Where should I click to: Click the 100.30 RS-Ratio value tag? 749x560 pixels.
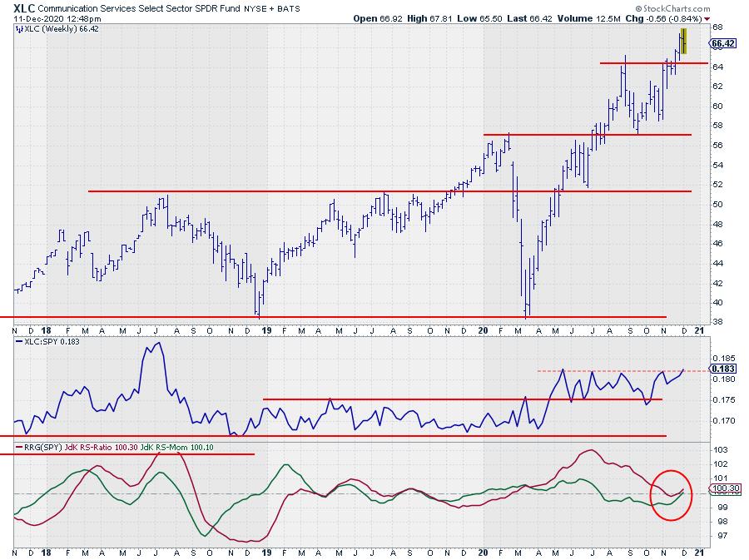(722, 488)
